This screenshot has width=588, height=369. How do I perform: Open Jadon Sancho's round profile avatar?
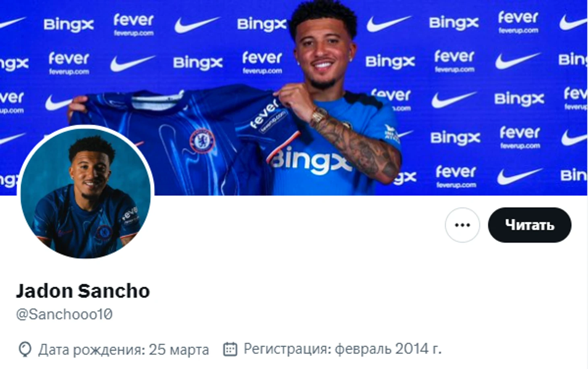pos(85,193)
